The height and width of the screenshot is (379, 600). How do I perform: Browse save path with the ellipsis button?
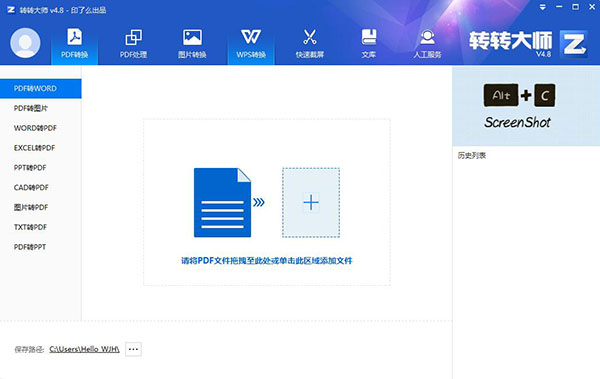(x=133, y=349)
